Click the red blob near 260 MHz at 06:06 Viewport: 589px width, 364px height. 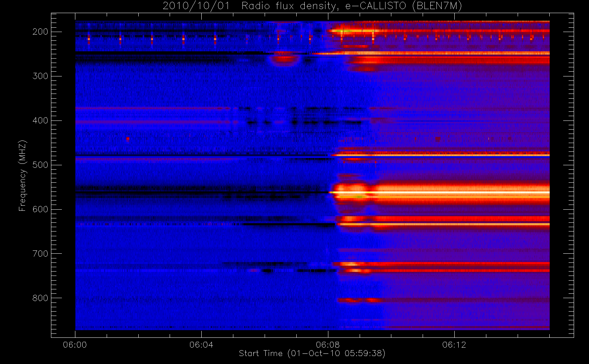285,59
